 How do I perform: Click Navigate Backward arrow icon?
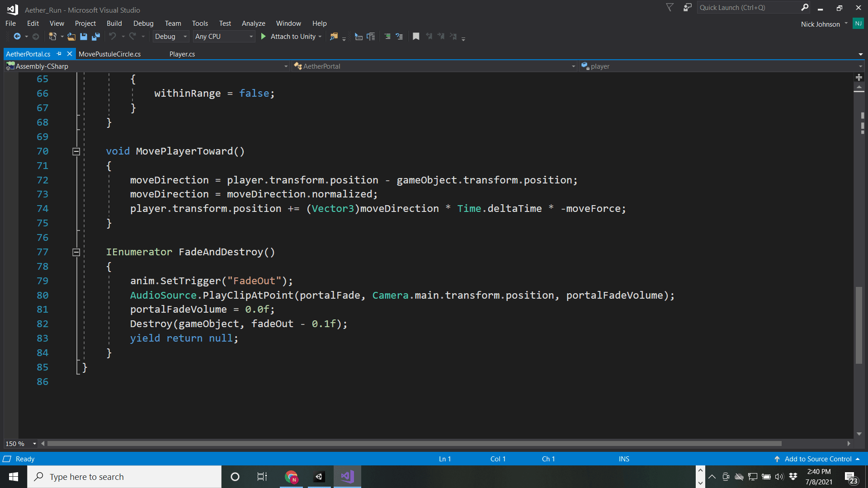click(17, 37)
